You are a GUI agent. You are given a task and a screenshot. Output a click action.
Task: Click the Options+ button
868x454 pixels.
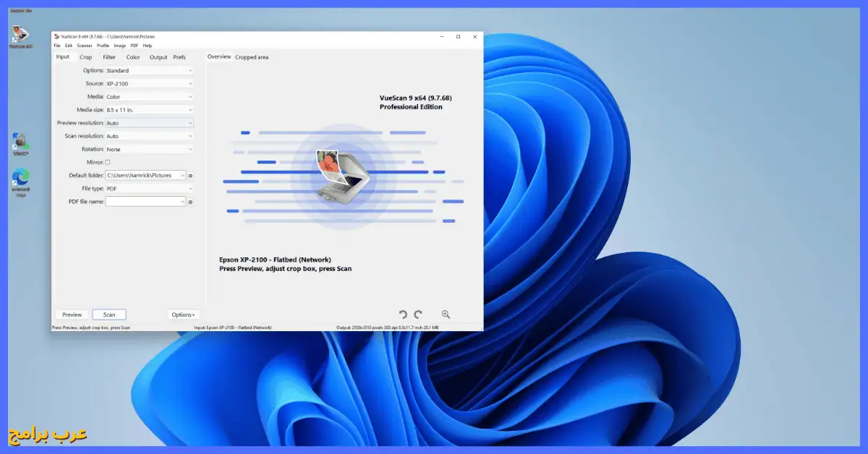183,314
